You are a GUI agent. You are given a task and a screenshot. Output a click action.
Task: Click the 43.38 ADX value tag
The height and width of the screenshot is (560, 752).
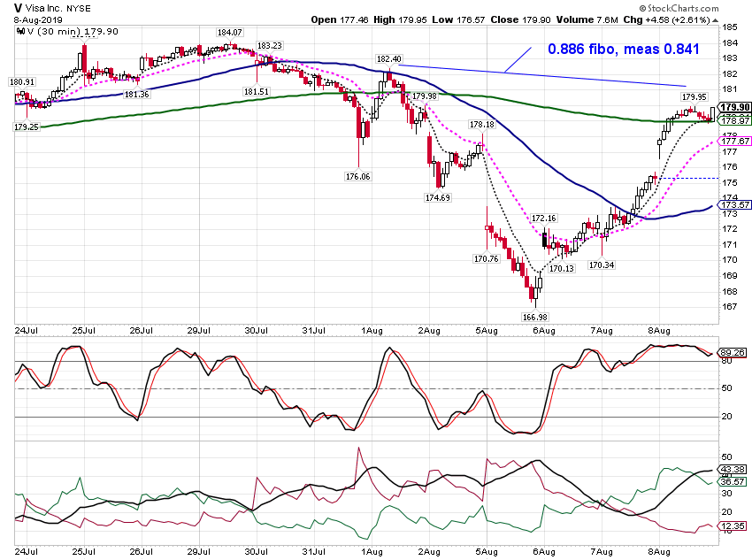click(733, 470)
